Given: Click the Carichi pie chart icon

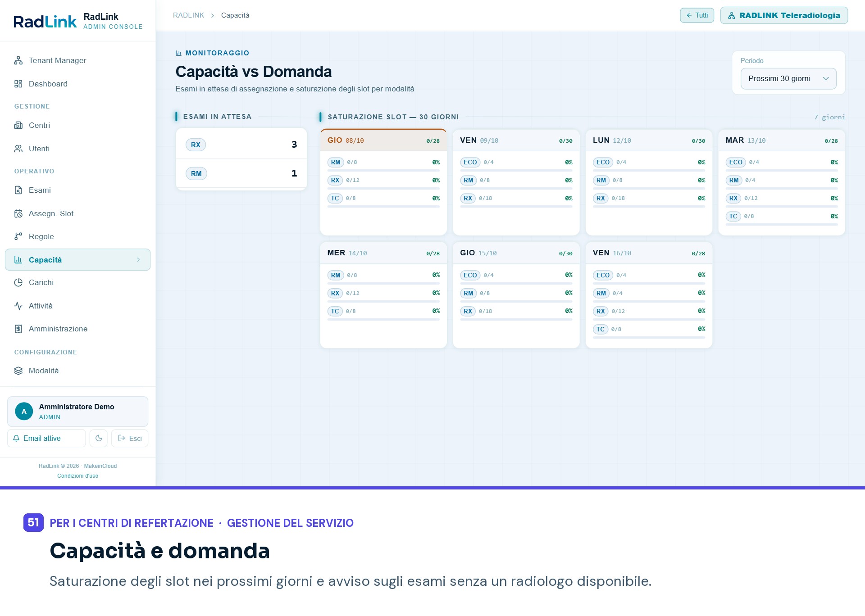Looking at the screenshot, I should (18, 282).
